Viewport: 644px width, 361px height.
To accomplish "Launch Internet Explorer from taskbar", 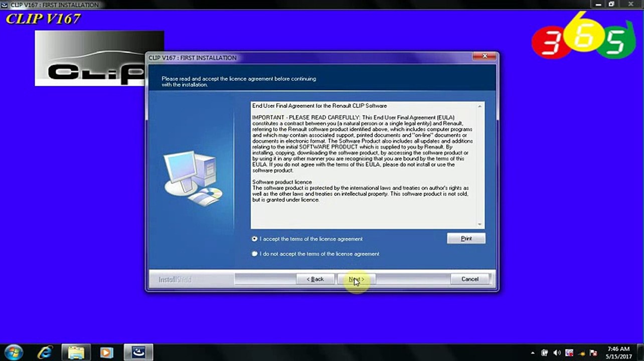I will (x=44, y=352).
